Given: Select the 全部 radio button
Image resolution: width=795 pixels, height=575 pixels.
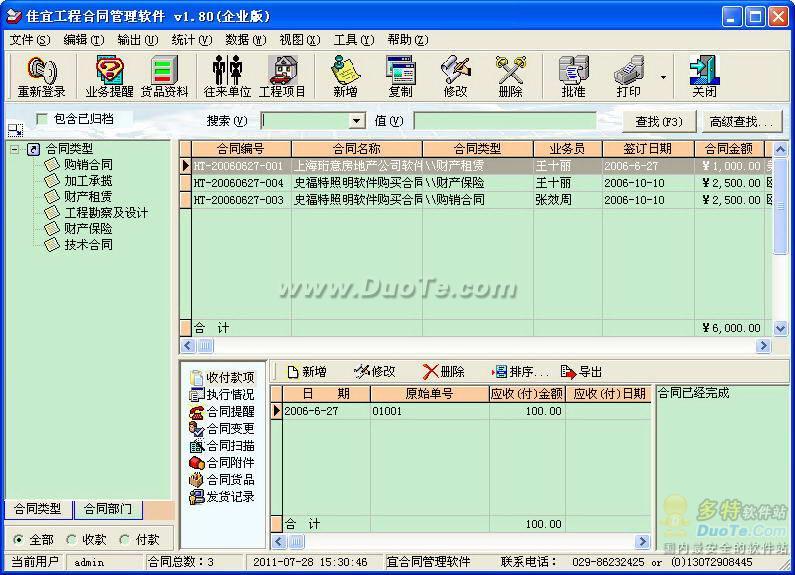Looking at the screenshot, I should pos(18,540).
